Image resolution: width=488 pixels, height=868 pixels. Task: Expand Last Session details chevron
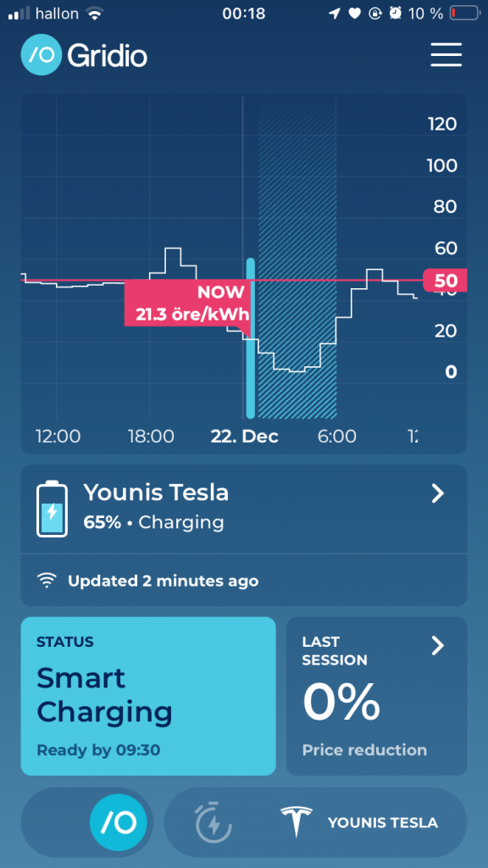[438, 645]
